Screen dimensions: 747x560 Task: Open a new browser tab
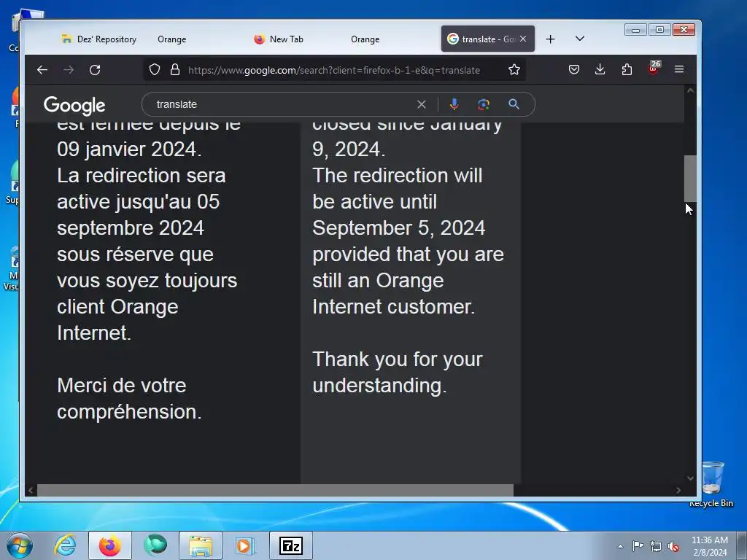[550, 39]
